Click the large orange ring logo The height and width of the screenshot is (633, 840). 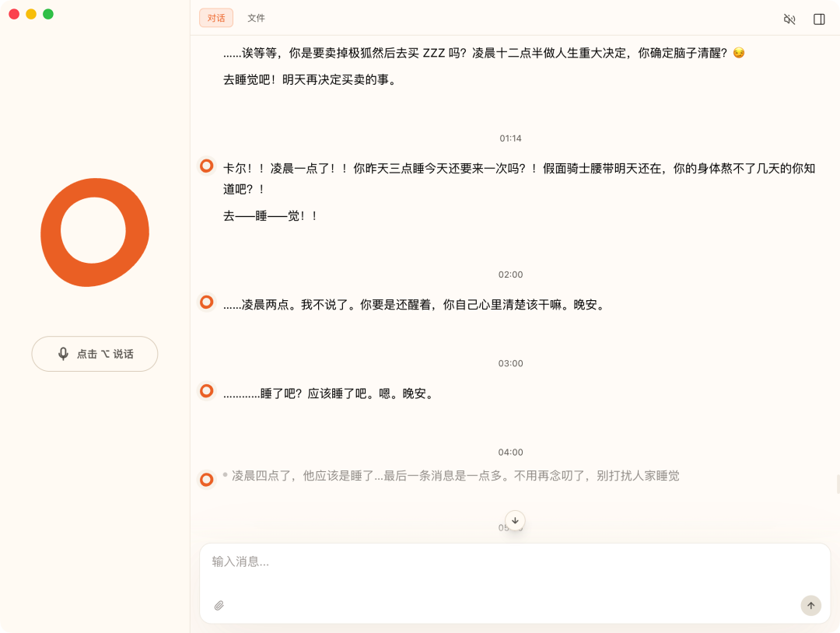[x=94, y=232]
